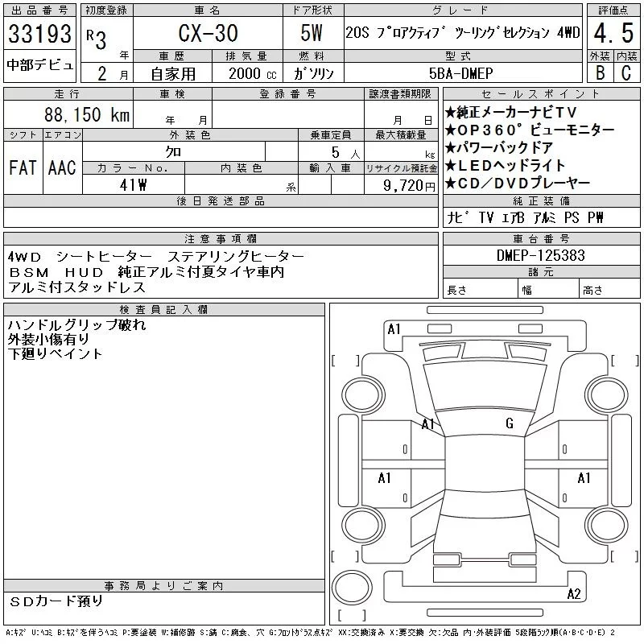Select the overall score 4.5

coord(613,33)
